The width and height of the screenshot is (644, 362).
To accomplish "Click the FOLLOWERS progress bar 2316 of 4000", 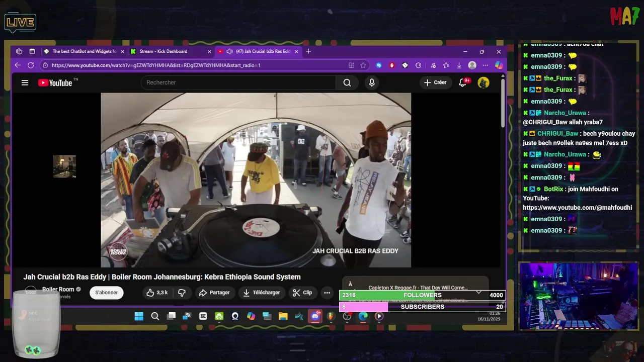I will (x=423, y=295).
